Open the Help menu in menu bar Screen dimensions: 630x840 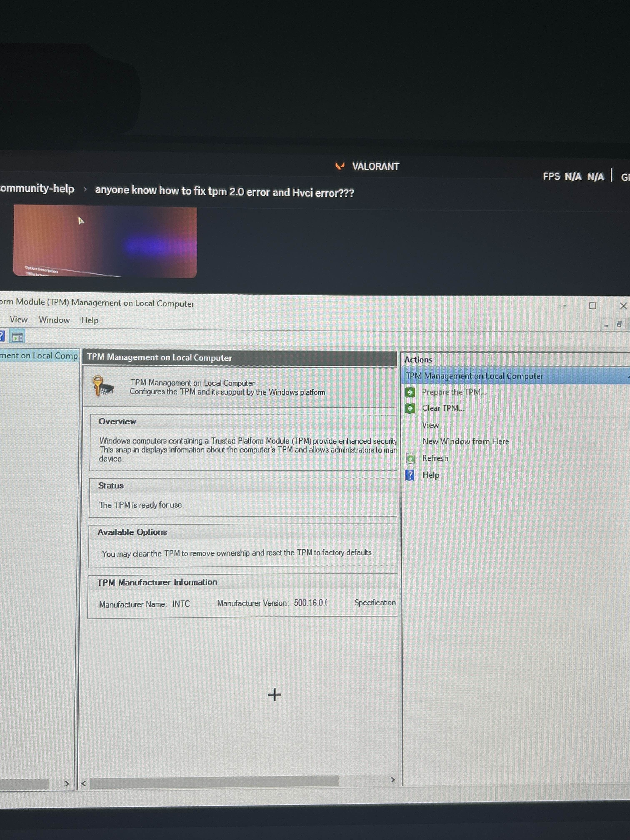90,320
